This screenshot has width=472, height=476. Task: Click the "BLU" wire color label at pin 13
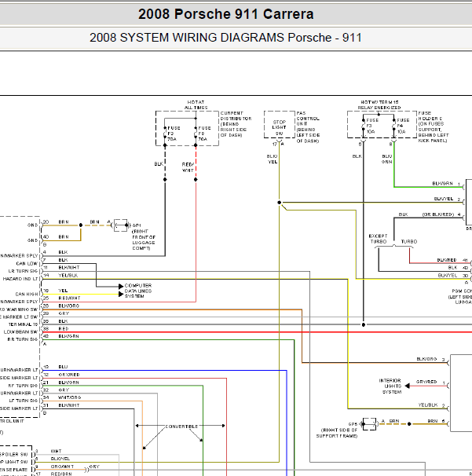tap(63, 367)
